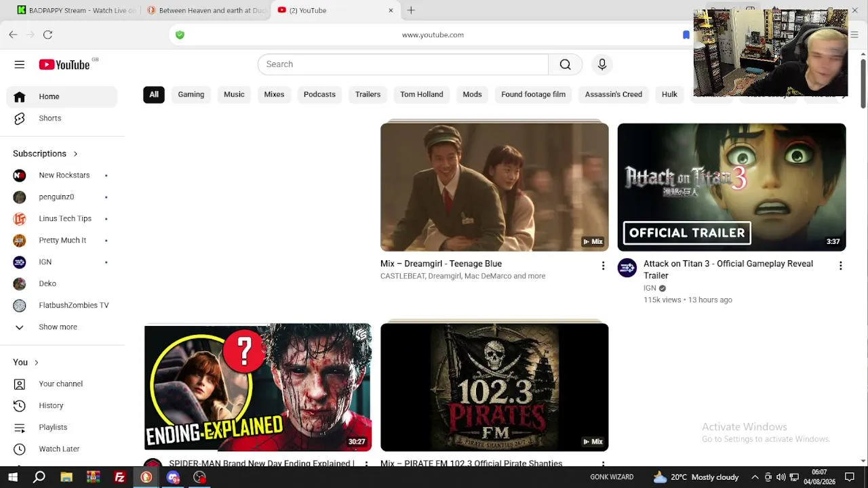The image size is (868, 488).
Task: Open the IGN channel avatar beside Attack on Titan
Action: [x=627, y=268]
